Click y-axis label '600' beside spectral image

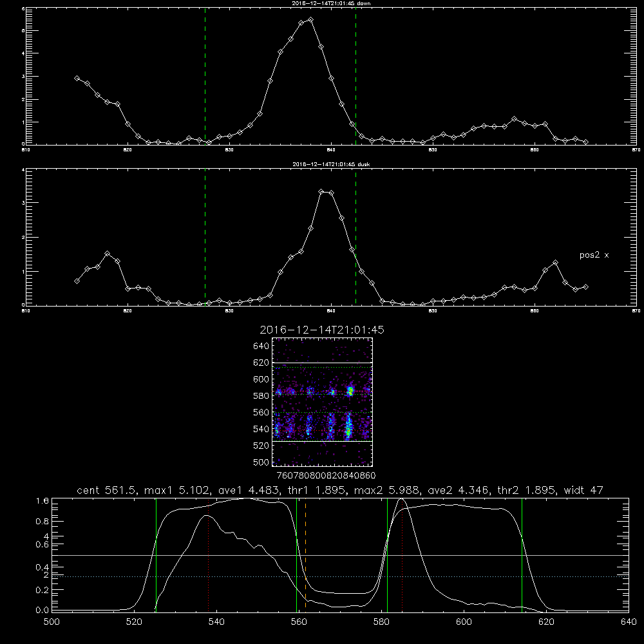(261, 379)
